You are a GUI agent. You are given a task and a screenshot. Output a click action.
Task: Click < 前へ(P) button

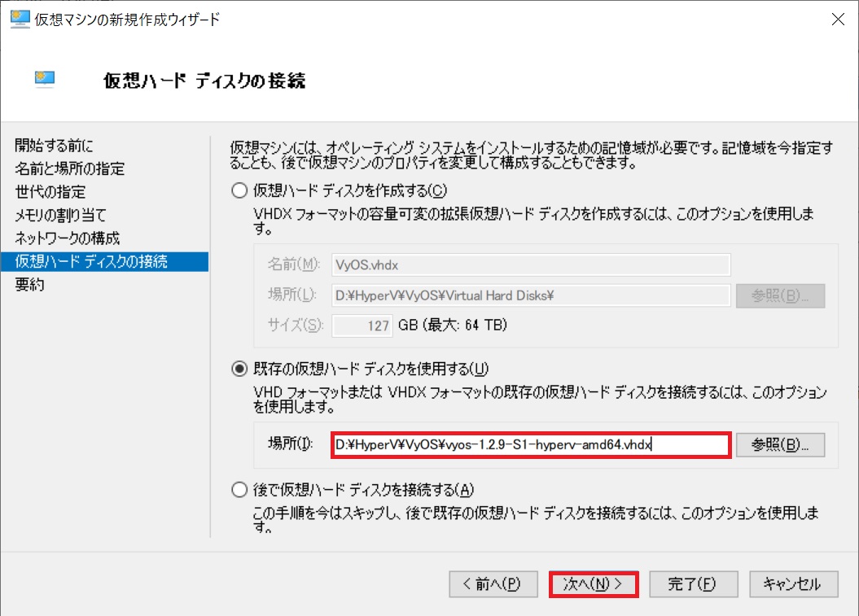click(x=493, y=584)
